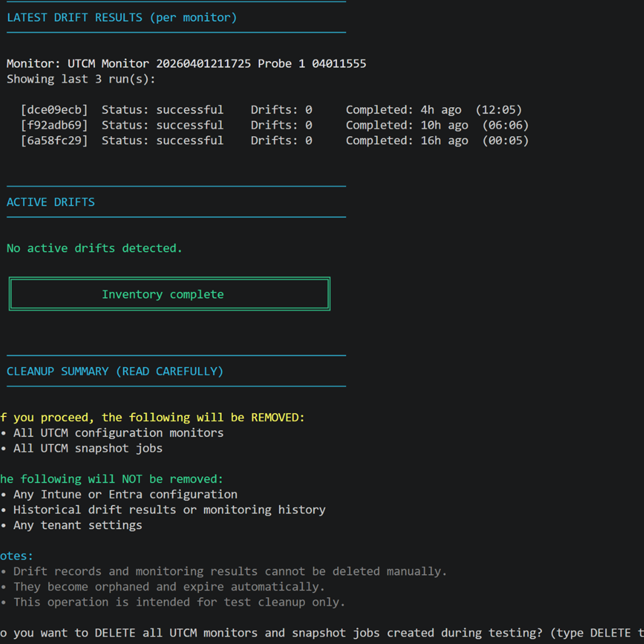Viewport: 644px width, 644px height.
Task: Click 'Any Intune or Entra configuration' bullet
Action: 125,495
